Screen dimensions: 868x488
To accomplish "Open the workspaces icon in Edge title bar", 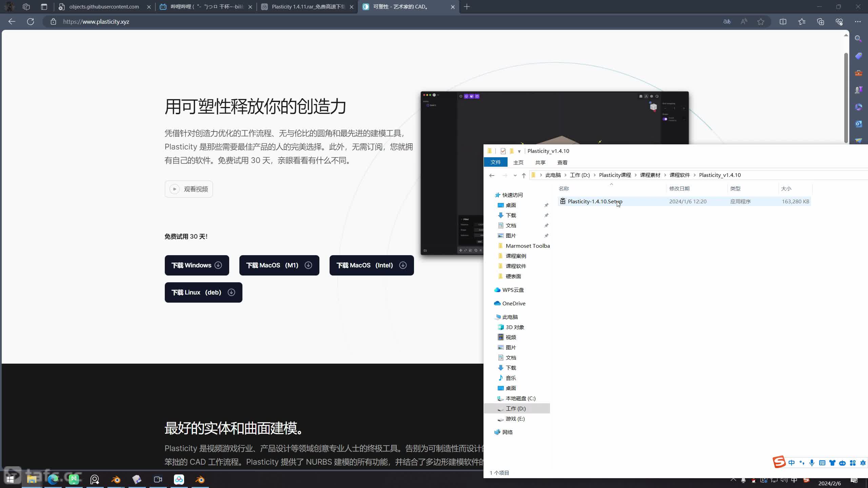I will coord(26,7).
